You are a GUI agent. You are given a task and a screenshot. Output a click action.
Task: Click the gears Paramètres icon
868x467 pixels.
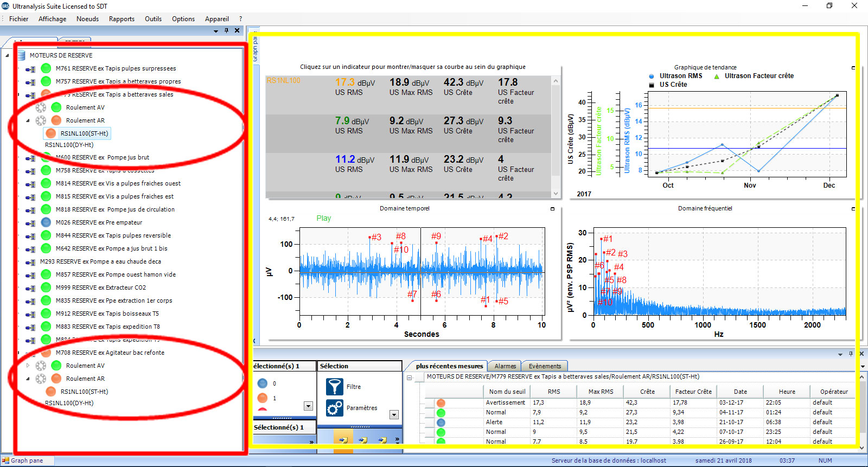[334, 408]
